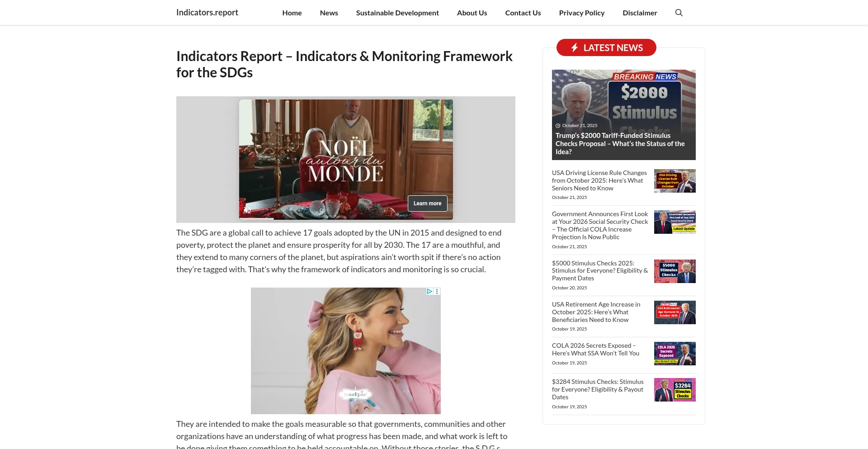Image resolution: width=868 pixels, height=449 pixels.
Task: Navigate to the Privacy Policy page
Action: point(581,13)
